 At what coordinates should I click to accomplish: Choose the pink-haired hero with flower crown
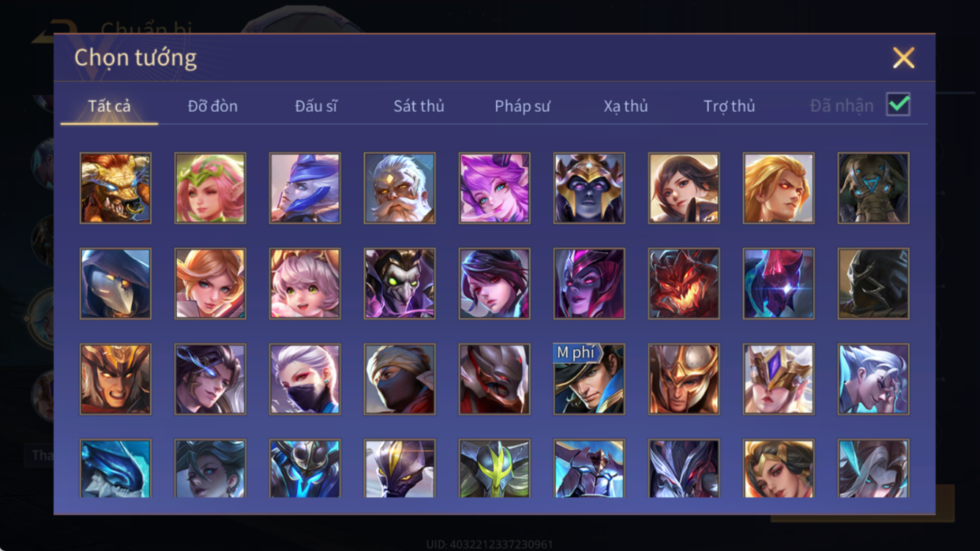tap(210, 188)
